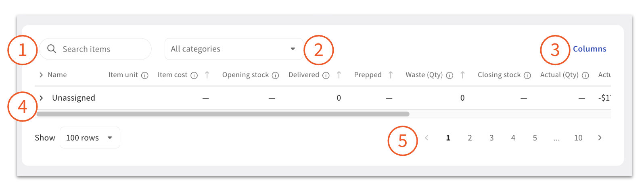Image resolution: width=644 pixels, height=190 pixels.
Task: Click the Closing stock info icon
Action: [527, 75]
